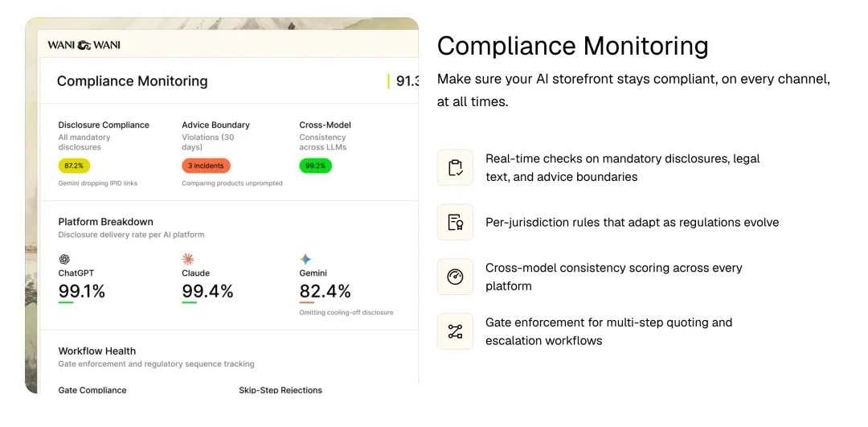Click the Claude starburst icon
868x427 pixels.
(188, 259)
